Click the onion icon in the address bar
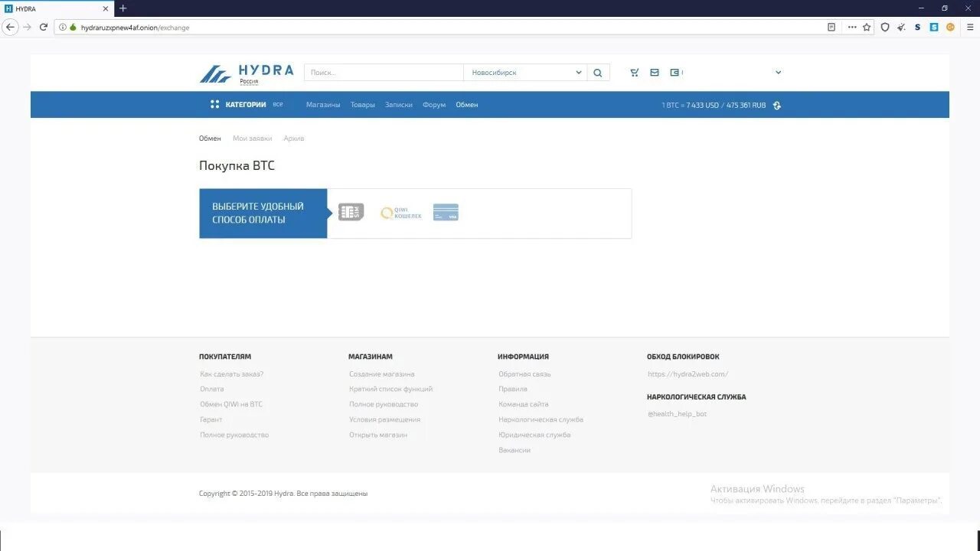 pos(73,28)
